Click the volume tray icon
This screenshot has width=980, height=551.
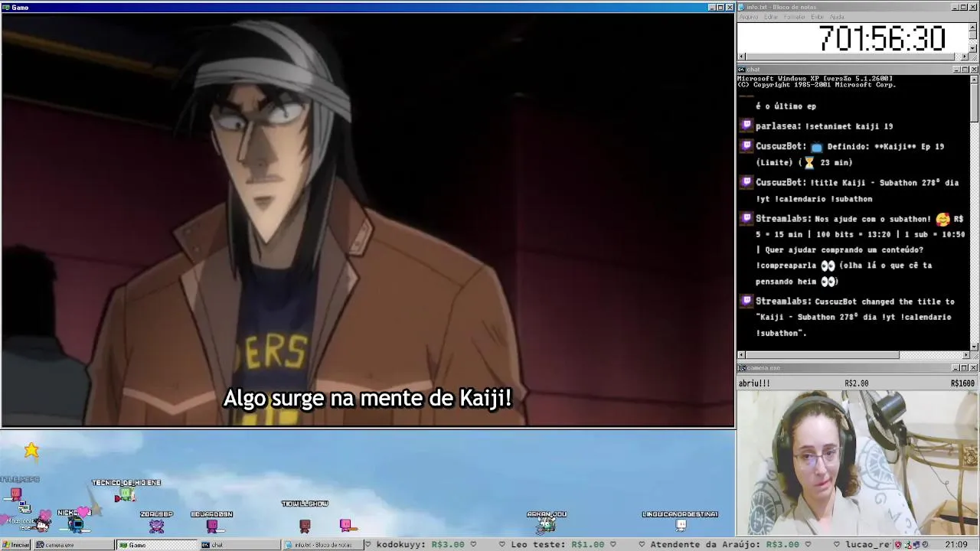point(925,544)
